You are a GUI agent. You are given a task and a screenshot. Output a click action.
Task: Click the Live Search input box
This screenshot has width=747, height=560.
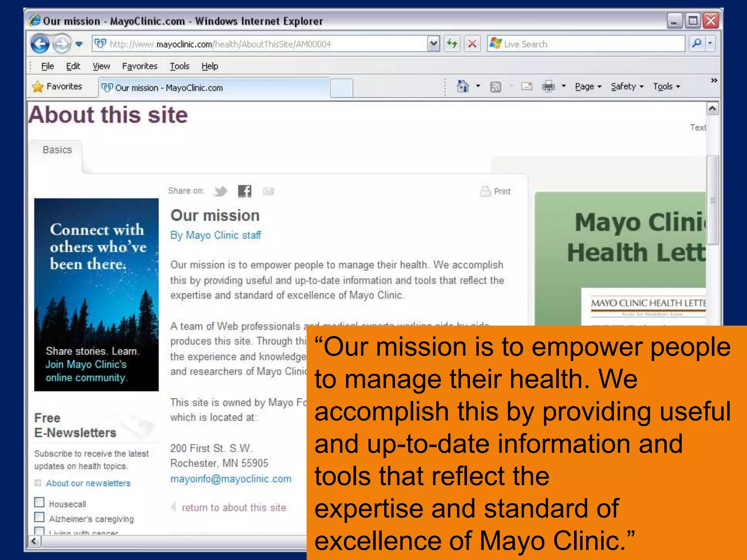[x=586, y=44]
